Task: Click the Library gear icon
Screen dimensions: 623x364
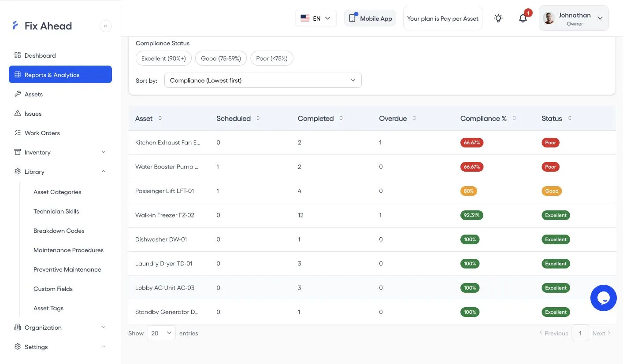Action: coord(18,171)
